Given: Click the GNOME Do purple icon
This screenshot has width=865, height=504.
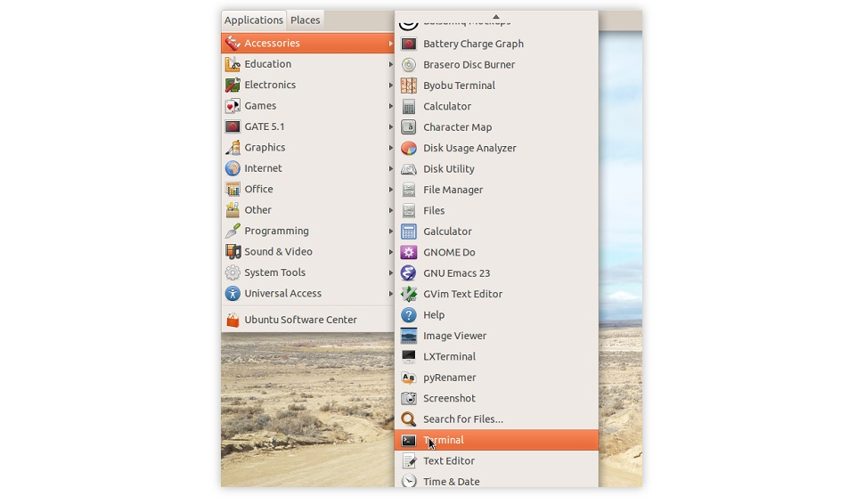Looking at the screenshot, I should pos(409,252).
